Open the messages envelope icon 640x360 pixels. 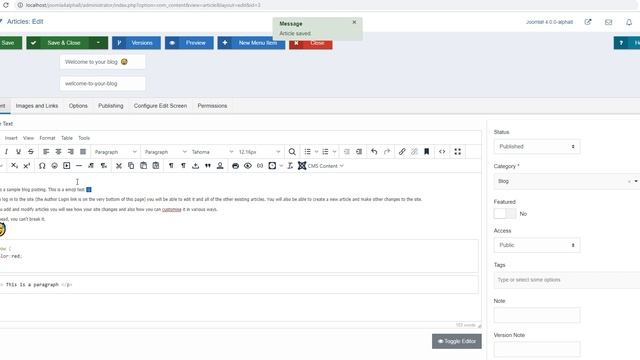tap(609, 22)
